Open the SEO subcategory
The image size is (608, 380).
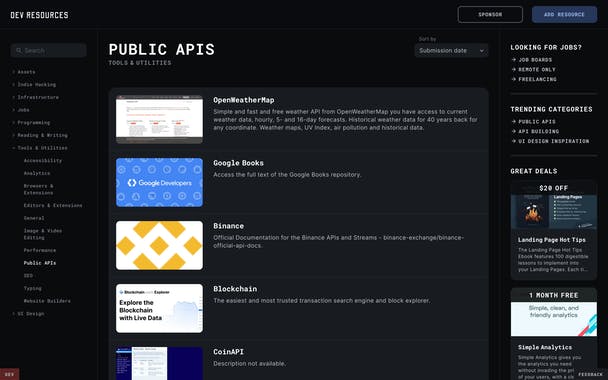(28, 276)
